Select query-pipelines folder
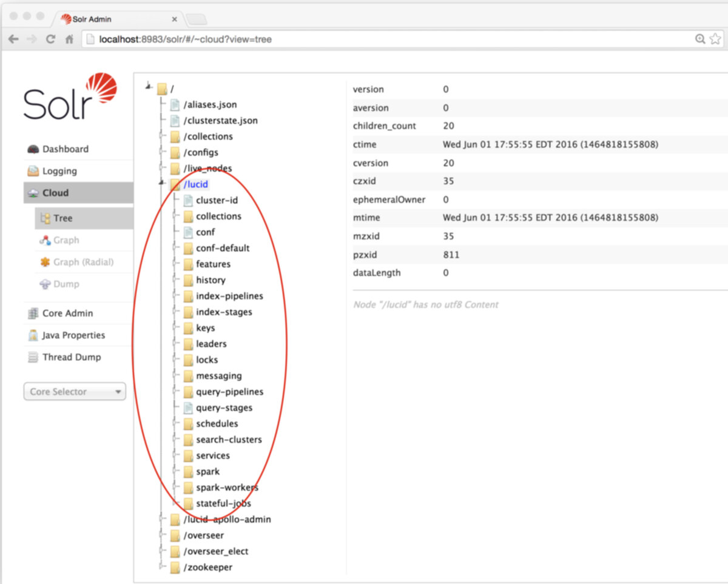 [229, 392]
